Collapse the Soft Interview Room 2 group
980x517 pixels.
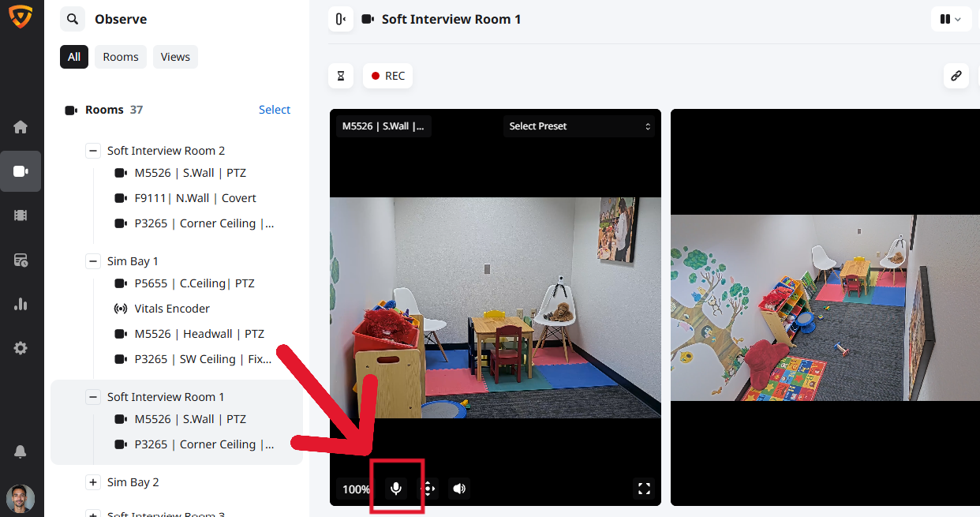(x=93, y=151)
